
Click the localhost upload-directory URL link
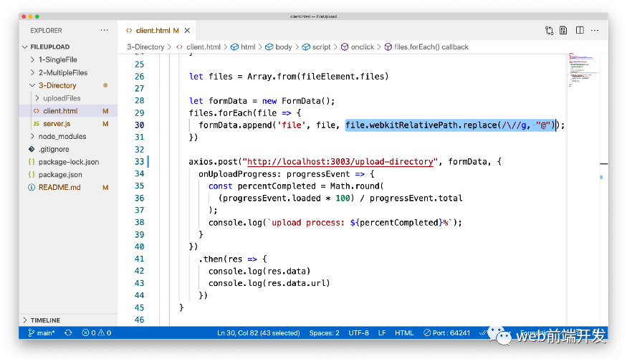click(x=340, y=162)
